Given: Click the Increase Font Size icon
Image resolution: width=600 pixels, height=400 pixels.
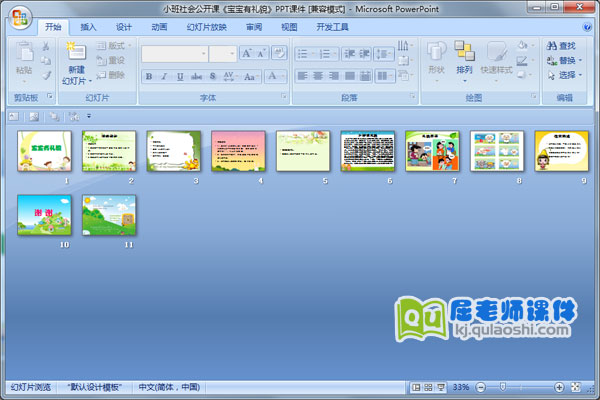Looking at the screenshot, I should tap(247, 53).
